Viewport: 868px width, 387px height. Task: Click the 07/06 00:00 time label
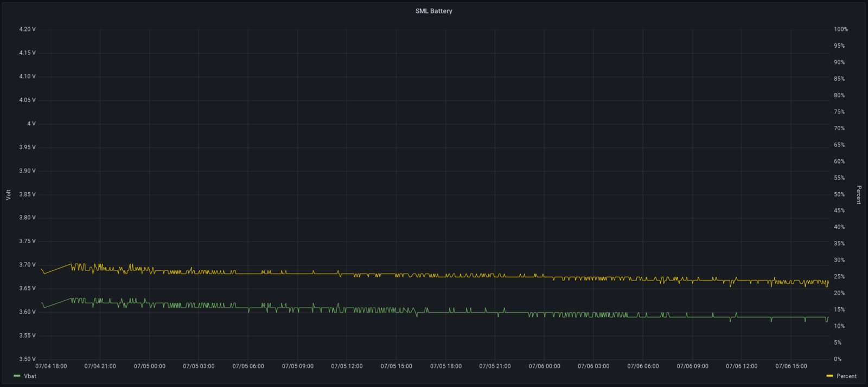pyautogui.click(x=545, y=366)
